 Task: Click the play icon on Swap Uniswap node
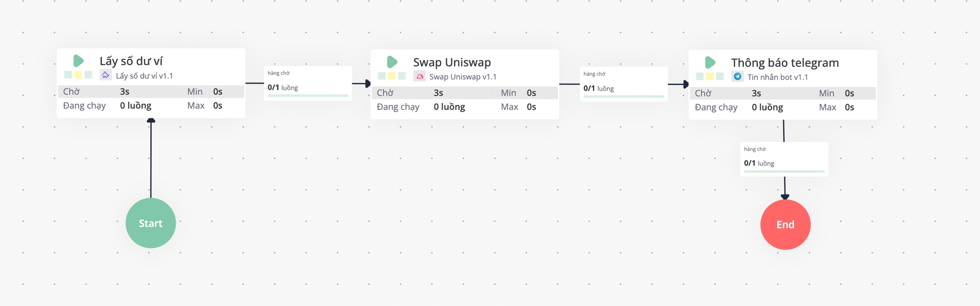pos(392,62)
